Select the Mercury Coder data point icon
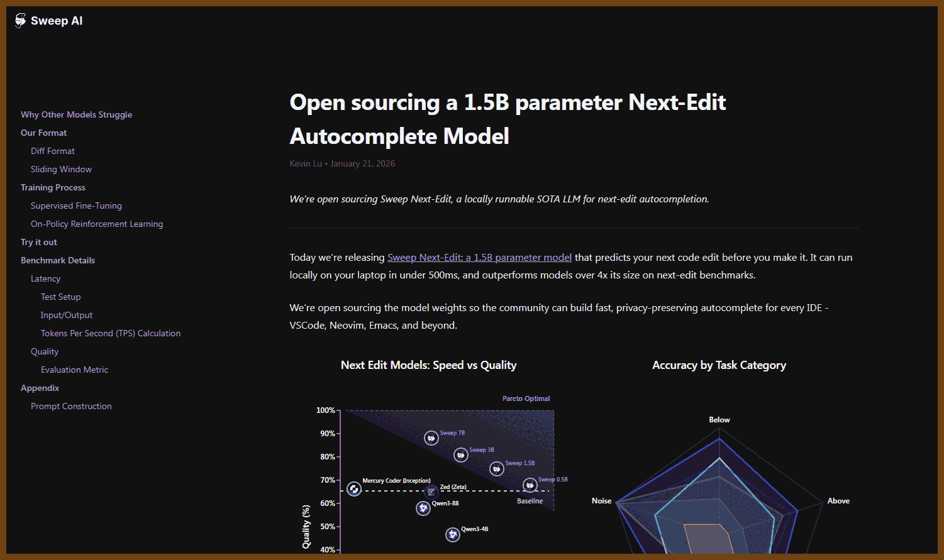The image size is (944, 560). point(354,489)
